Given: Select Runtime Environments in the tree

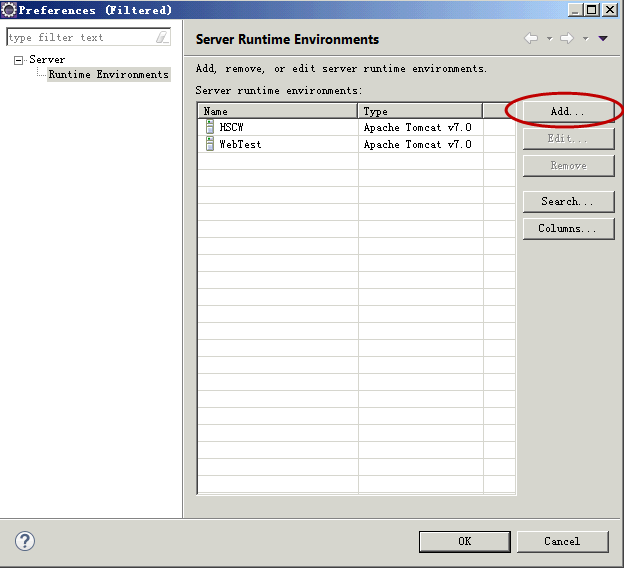Looking at the screenshot, I should 109,74.
